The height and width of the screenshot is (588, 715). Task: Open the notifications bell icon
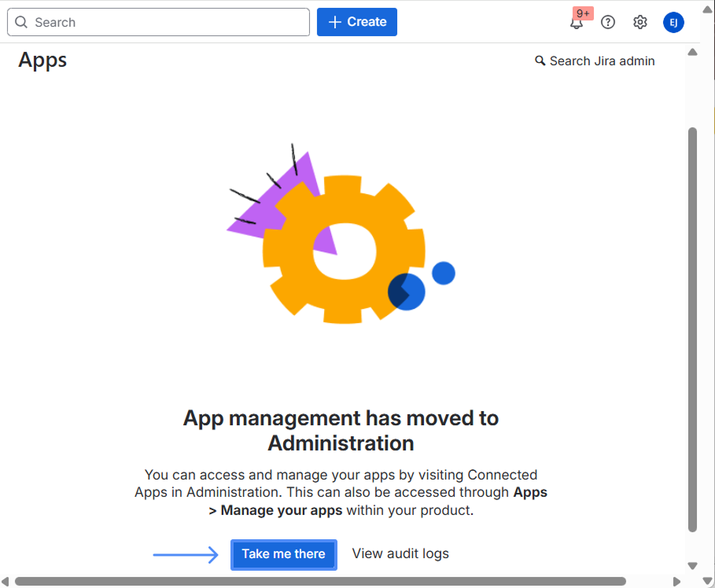coord(577,23)
